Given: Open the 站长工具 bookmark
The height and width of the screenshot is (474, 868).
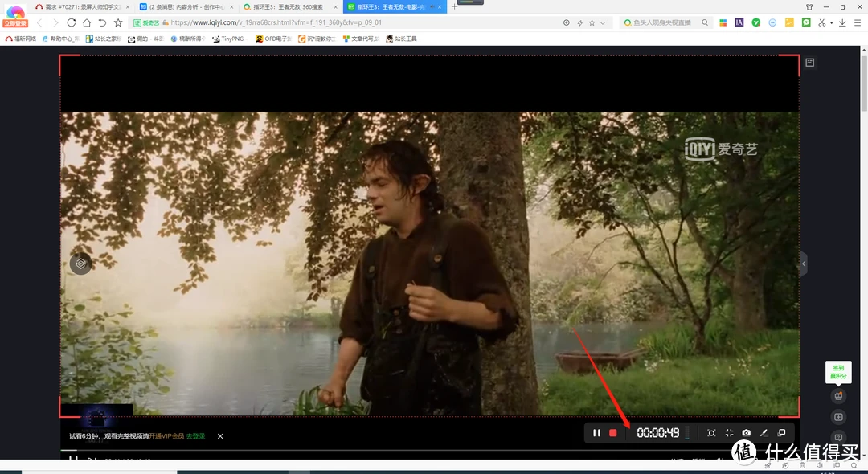Looking at the screenshot, I should [x=403, y=39].
